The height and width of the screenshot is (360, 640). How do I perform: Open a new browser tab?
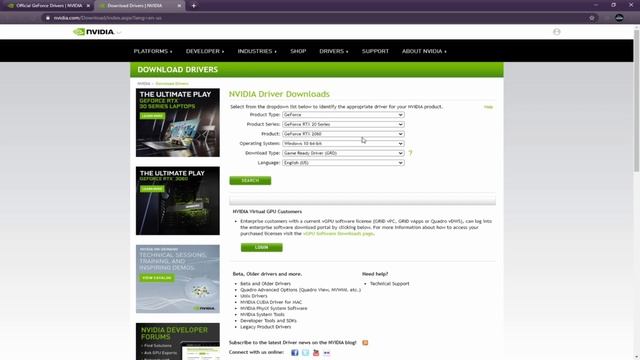coord(194,6)
